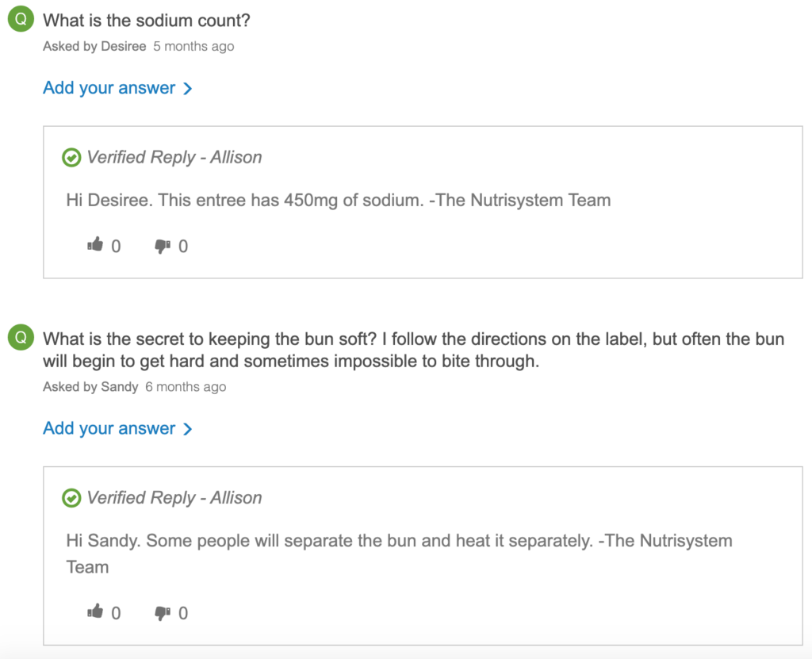Upvote the reply to Sandy's bun question
This screenshot has height=659, width=812.
pyautogui.click(x=96, y=612)
